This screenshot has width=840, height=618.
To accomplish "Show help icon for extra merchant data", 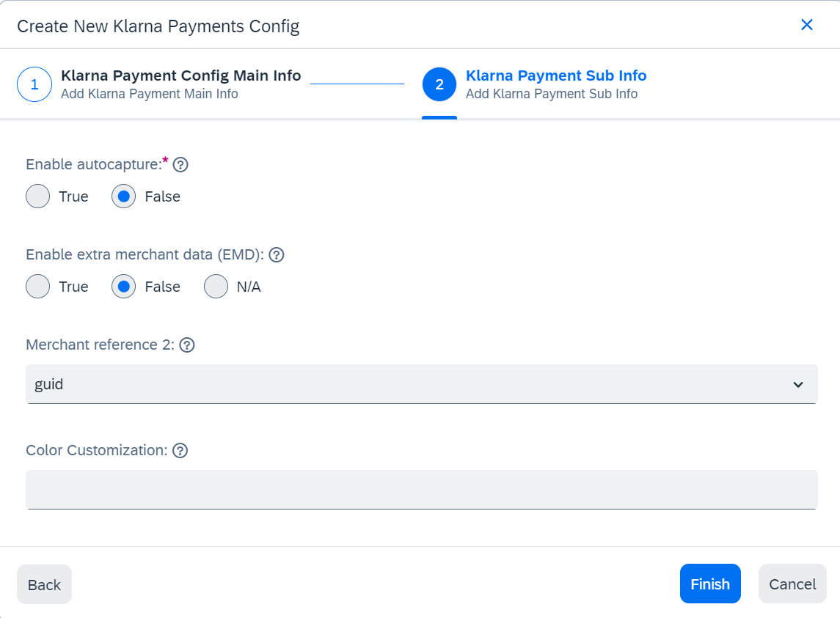I will 277,255.
